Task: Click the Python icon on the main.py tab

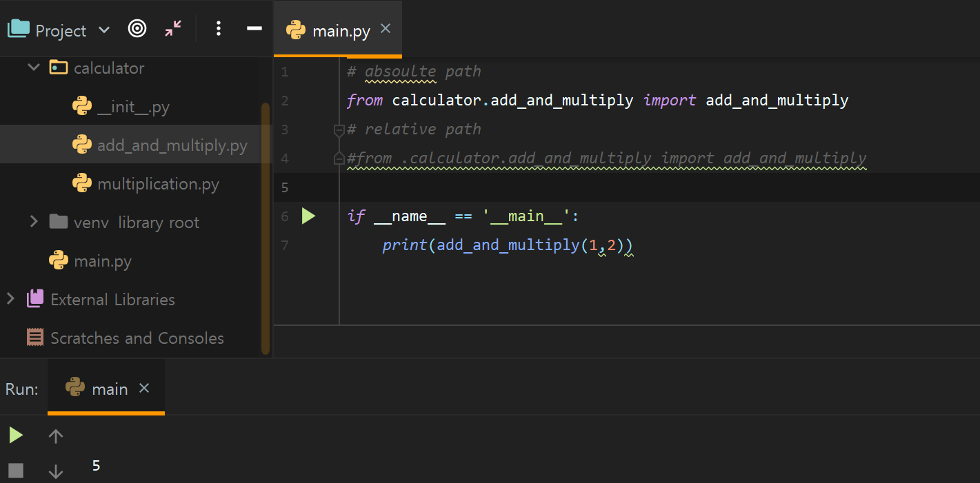Action: 296,30
